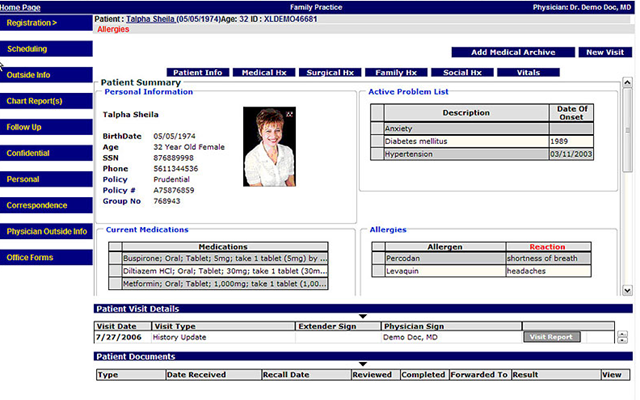
Task: Click the Date Received column header
Action: coord(213,375)
